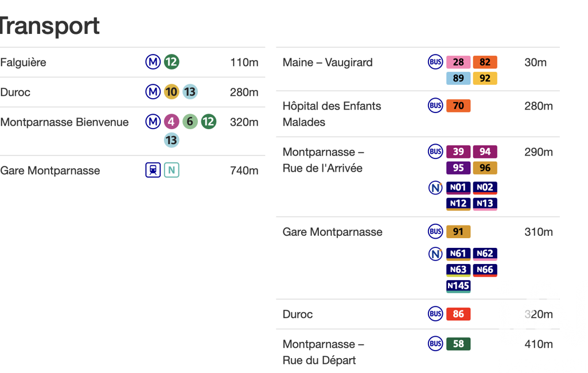
Task: Click the Transilien N line icon
Action: pyautogui.click(x=172, y=170)
